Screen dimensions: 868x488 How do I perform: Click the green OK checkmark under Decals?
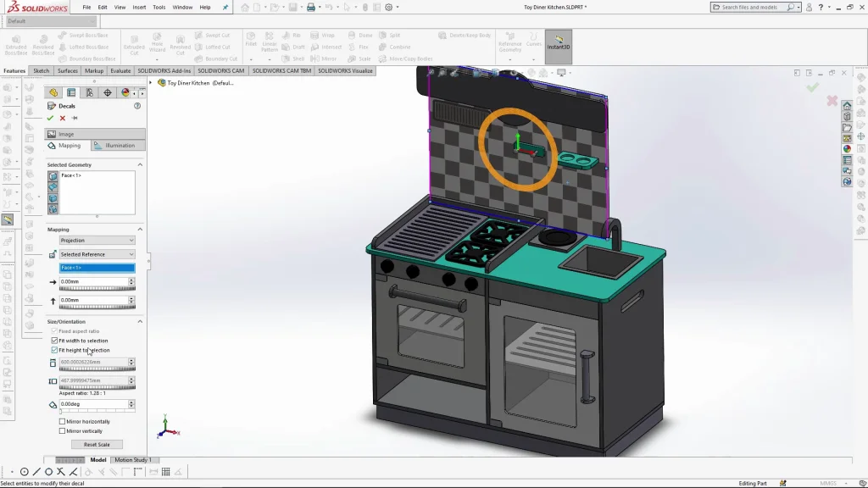[50, 119]
